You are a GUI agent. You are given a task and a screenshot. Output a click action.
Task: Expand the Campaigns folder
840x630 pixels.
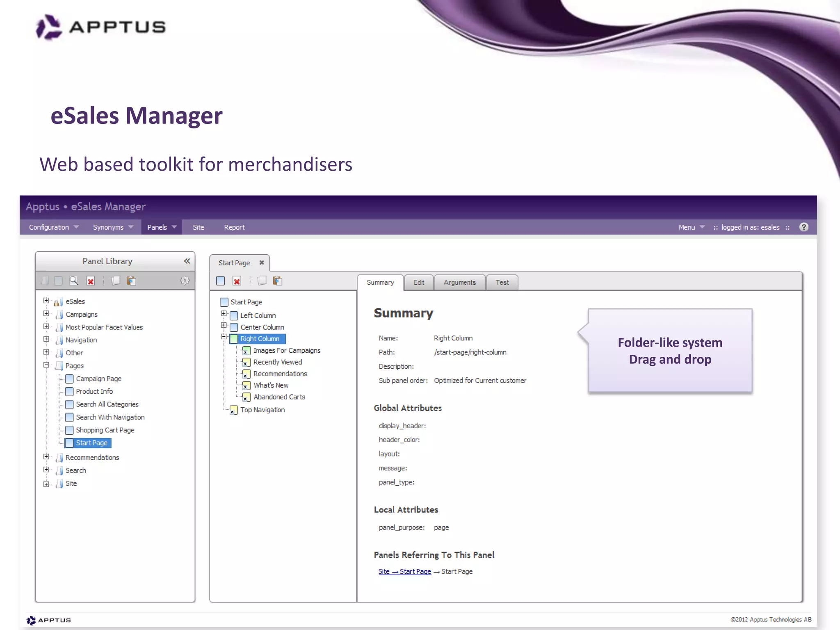(x=46, y=313)
